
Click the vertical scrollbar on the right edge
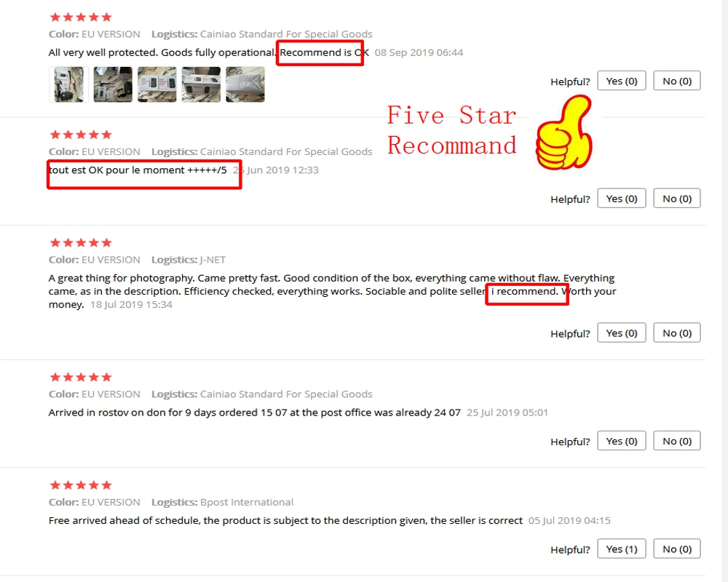click(724, 291)
